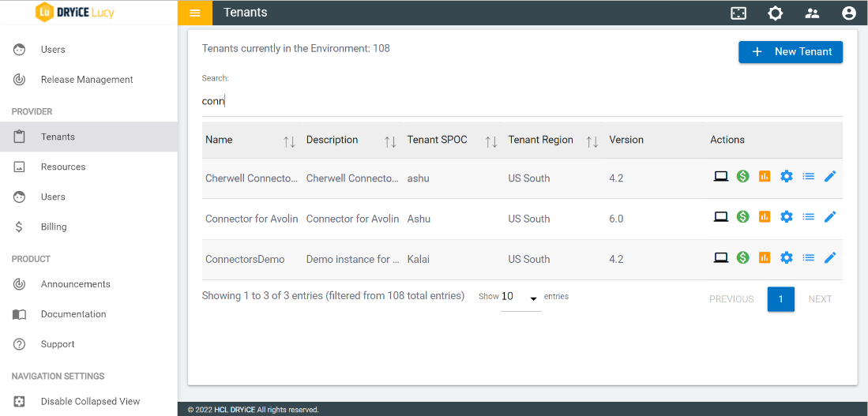Sort tenants by Name column
This screenshot has height=416, width=868.
pos(289,141)
